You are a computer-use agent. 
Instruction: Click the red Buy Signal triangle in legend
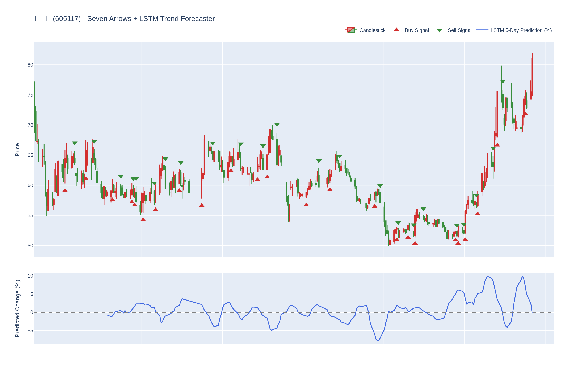[396, 30]
